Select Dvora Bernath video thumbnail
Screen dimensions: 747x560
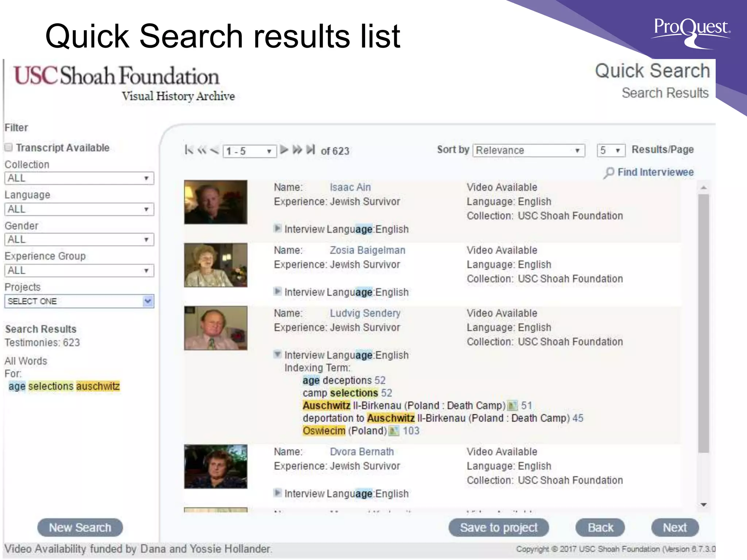(216, 467)
